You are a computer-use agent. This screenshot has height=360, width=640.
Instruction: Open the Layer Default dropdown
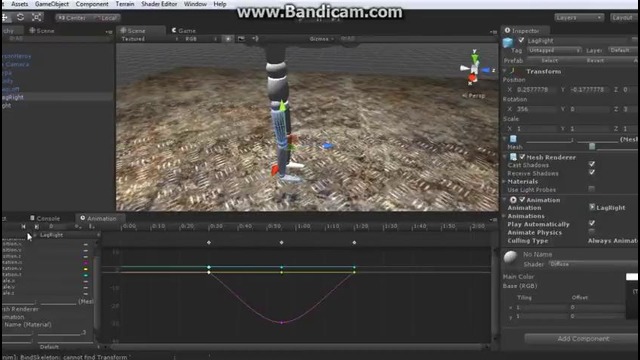pyautogui.click(x=623, y=50)
